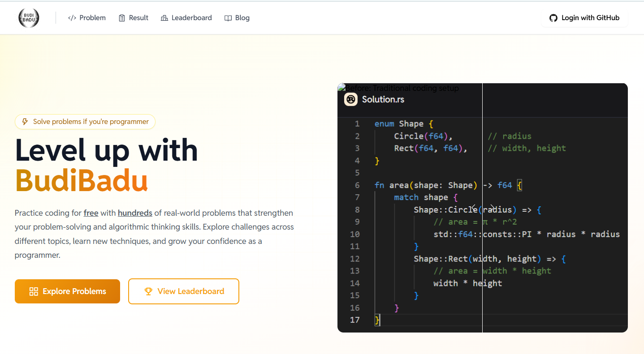
Task: Click the "Solve problems if you're programmer" badge
Action: click(85, 122)
